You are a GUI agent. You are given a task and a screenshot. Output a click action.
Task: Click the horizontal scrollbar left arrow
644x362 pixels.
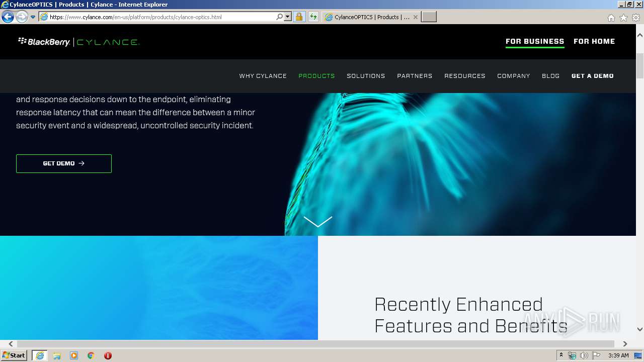pyautogui.click(x=11, y=344)
